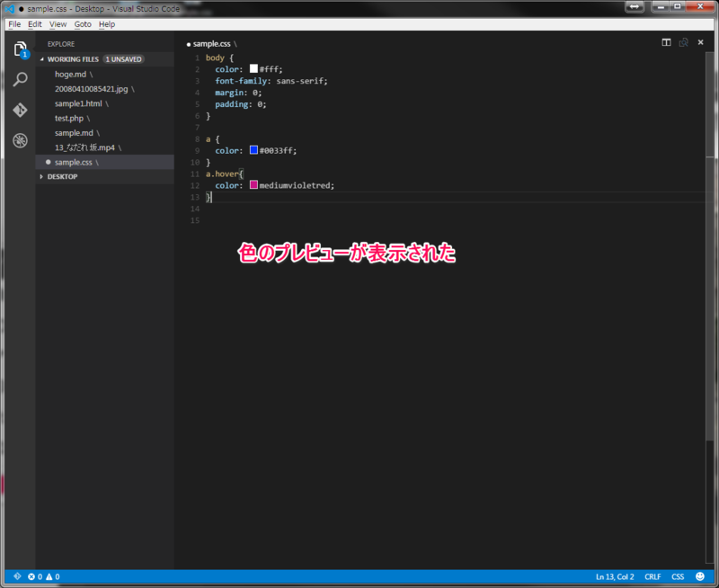
Task: Click the split editor icon
Action: point(666,42)
